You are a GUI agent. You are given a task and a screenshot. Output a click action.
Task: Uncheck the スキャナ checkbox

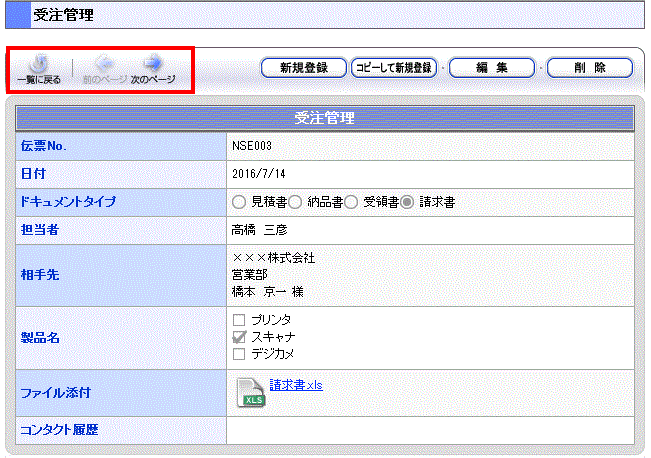pyautogui.click(x=238, y=337)
